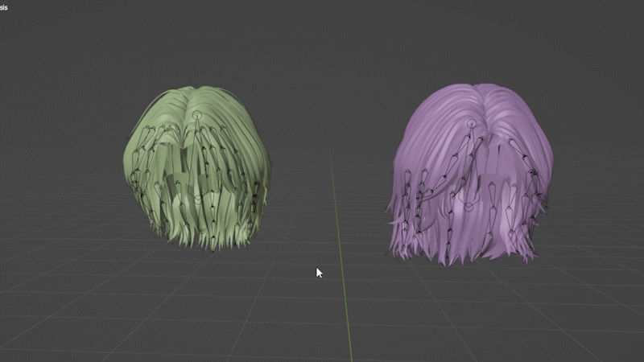The image size is (644, 362).
Task: Select the uppermost bone on purple hair's right side
Action: tap(516, 148)
